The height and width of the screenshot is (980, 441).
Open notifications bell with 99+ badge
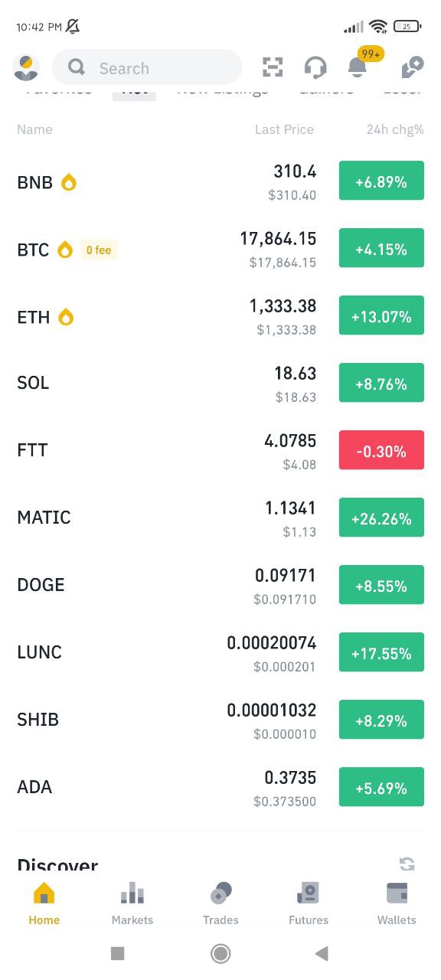358,67
